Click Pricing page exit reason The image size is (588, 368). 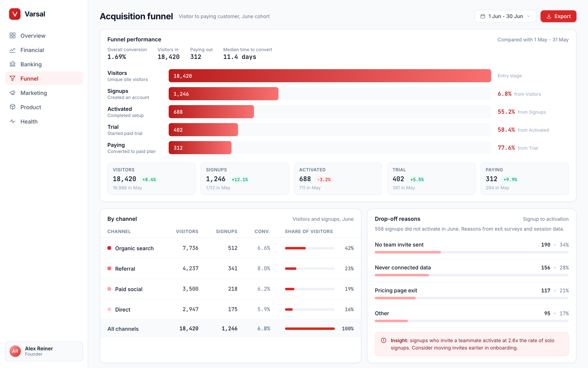(x=396, y=290)
